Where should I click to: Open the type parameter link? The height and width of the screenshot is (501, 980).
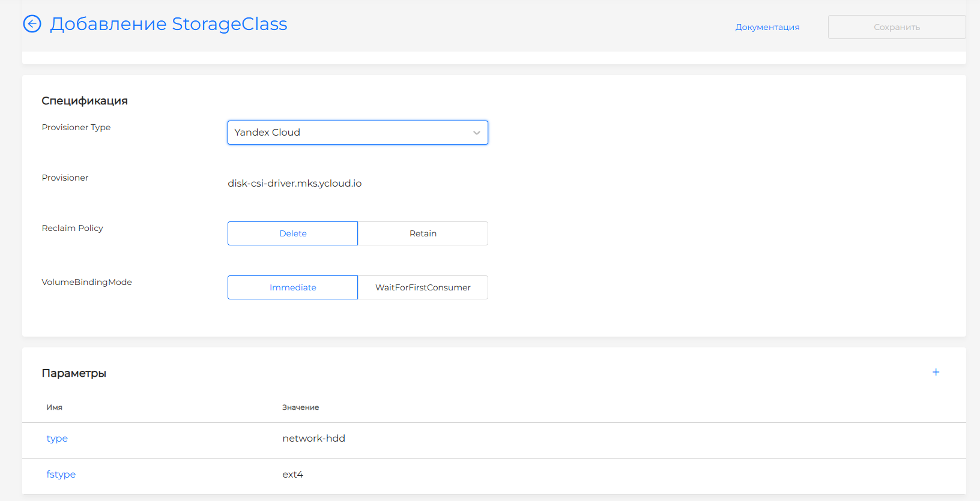pos(57,439)
